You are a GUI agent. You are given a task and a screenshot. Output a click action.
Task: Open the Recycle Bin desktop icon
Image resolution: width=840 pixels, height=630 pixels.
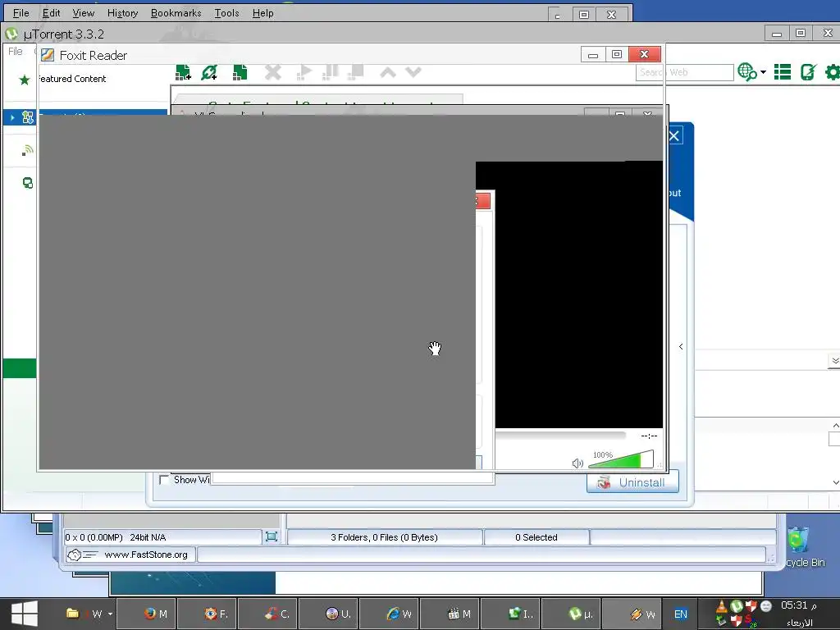pyautogui.click(x=804, y=546)
